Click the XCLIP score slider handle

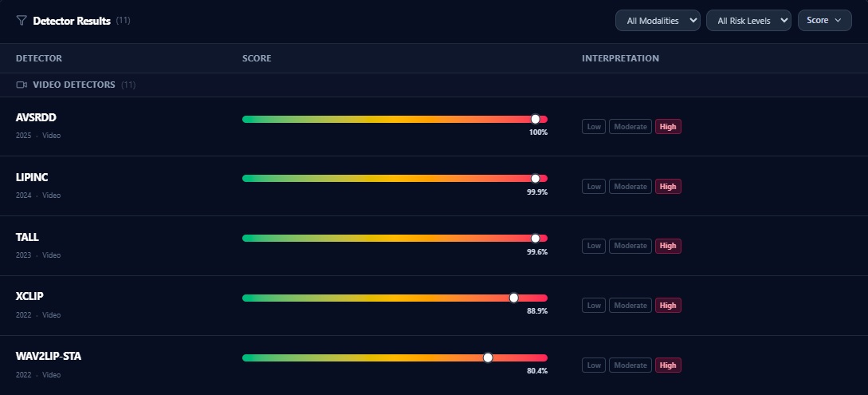(513, 298)
